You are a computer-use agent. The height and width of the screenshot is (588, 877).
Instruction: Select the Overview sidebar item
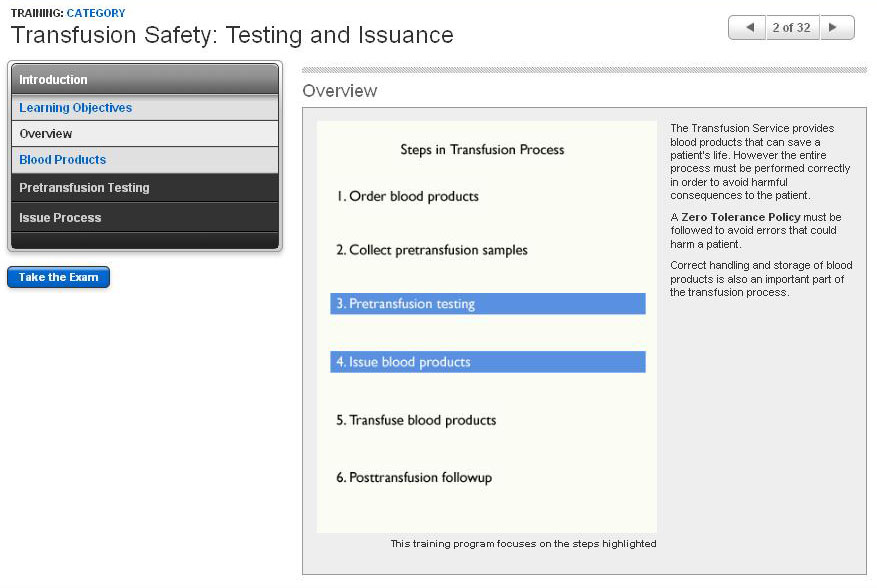46,134
